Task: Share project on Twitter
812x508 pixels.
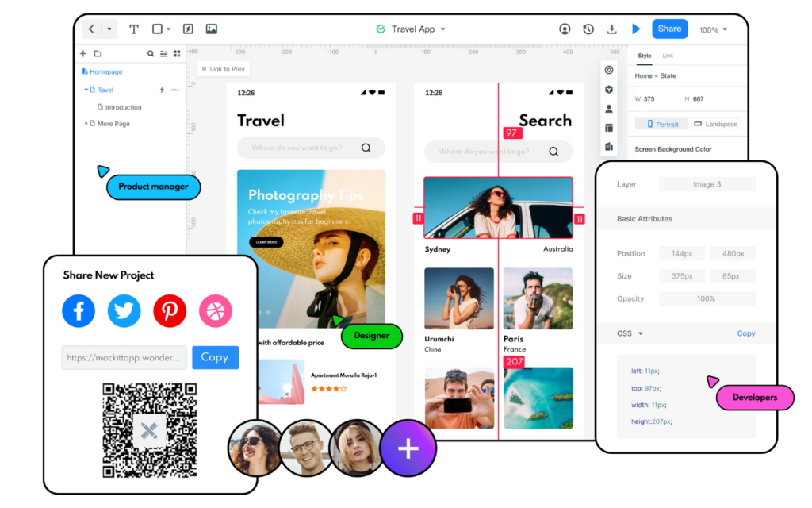Action: point(124,311)
